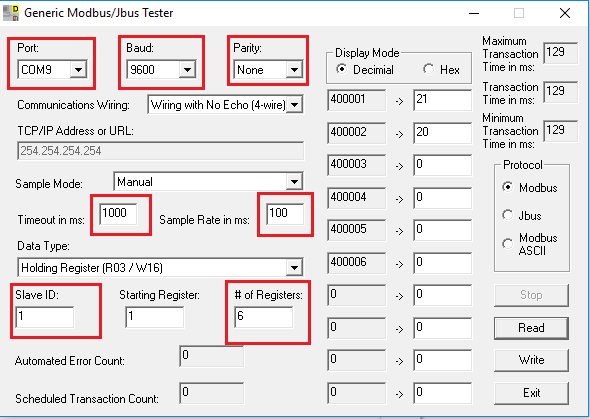The width and height of the screenshot is (590, 419).
Task: Click the Read button
Action: tap(531, 328)
